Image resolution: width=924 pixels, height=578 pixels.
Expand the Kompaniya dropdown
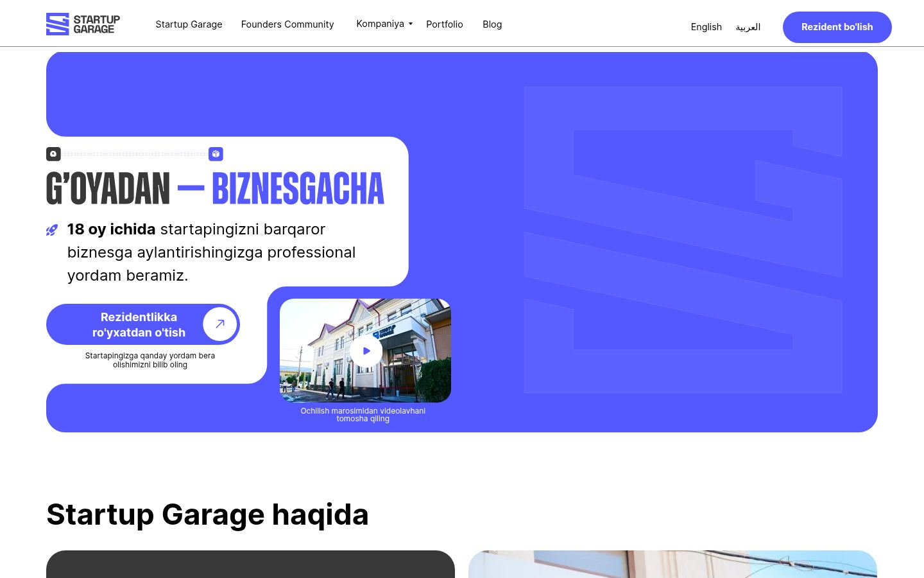[x=384, y=24]
